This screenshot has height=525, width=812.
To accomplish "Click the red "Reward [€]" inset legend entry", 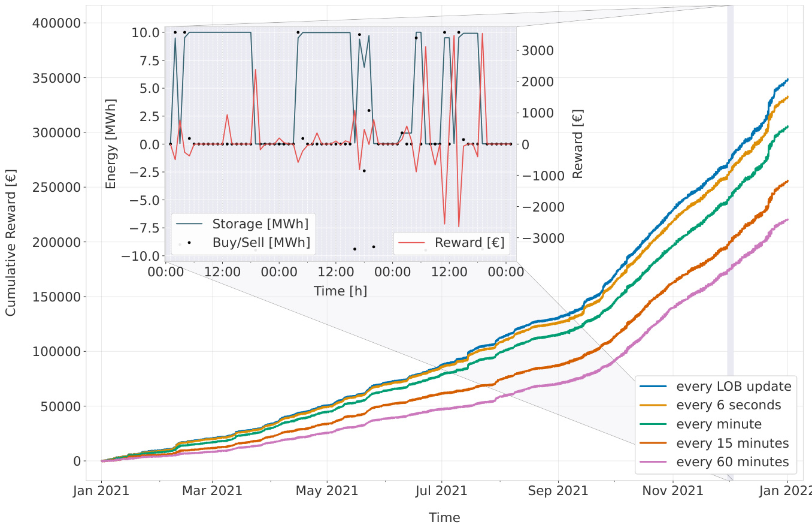I will coord(469,243).
